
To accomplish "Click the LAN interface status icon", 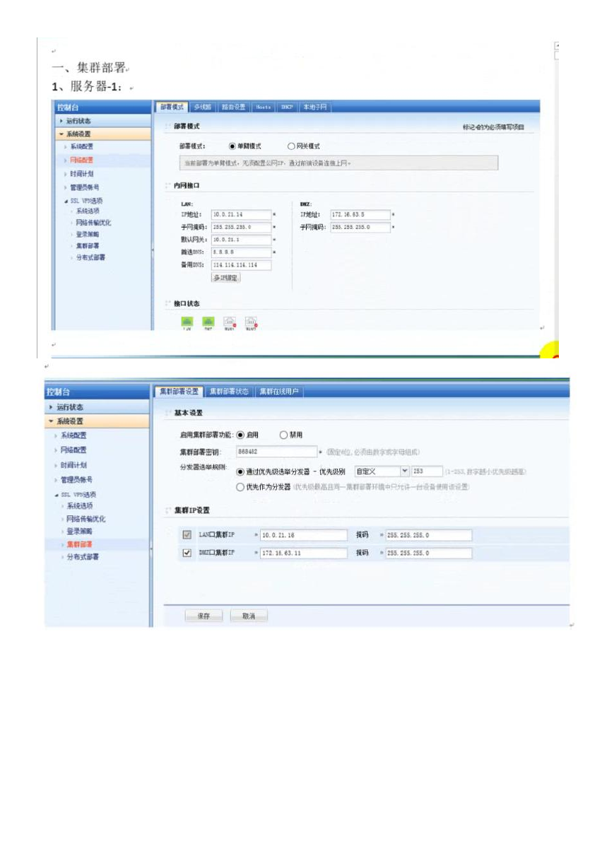I will pos(187,322).
